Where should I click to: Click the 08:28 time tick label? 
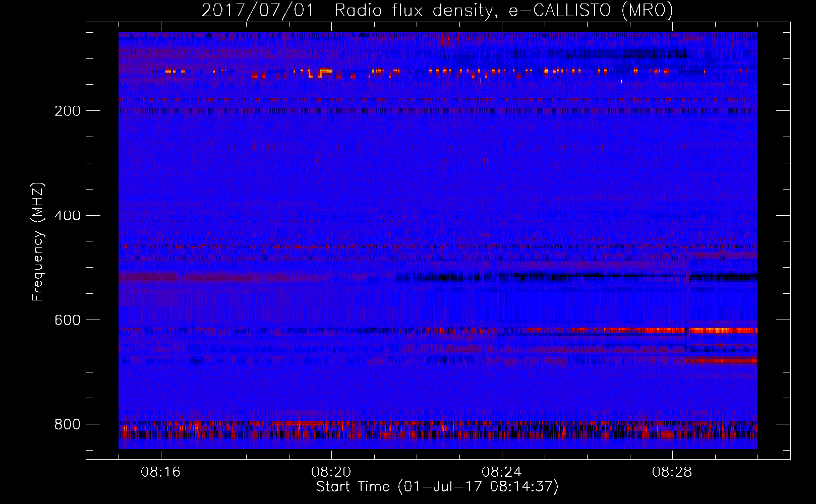pyautogui.click(x=672, y=472)
